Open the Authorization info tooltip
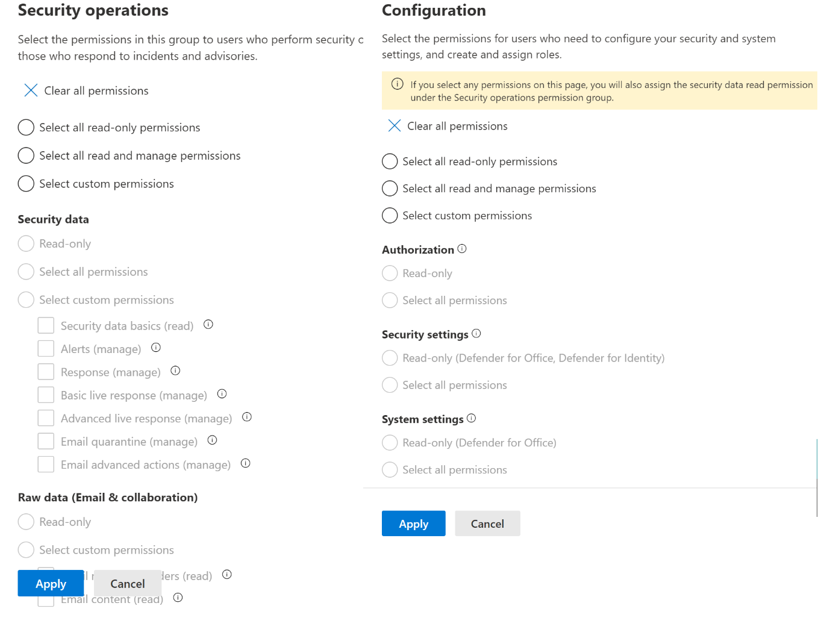830x644 pixels. click(x=462, y=249)
